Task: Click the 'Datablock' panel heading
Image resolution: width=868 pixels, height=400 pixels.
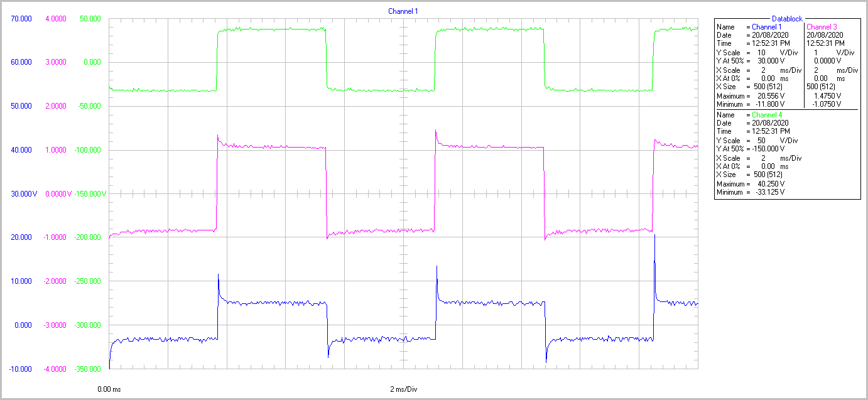Action: (x=788, y=19)
